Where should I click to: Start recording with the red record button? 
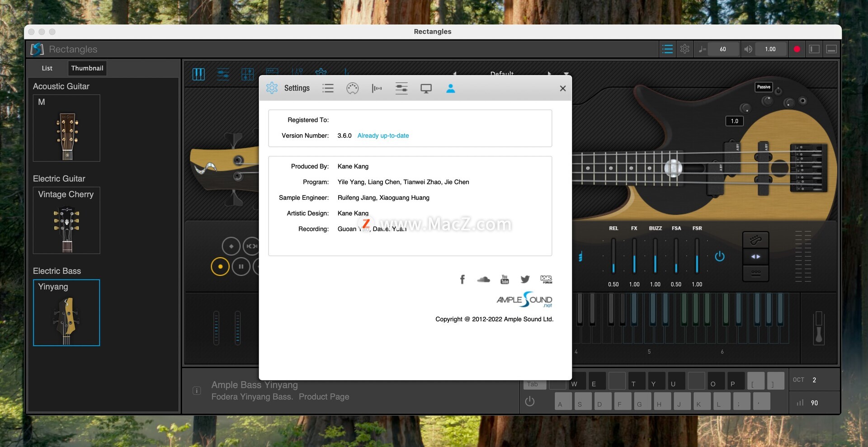coord(797,49)
